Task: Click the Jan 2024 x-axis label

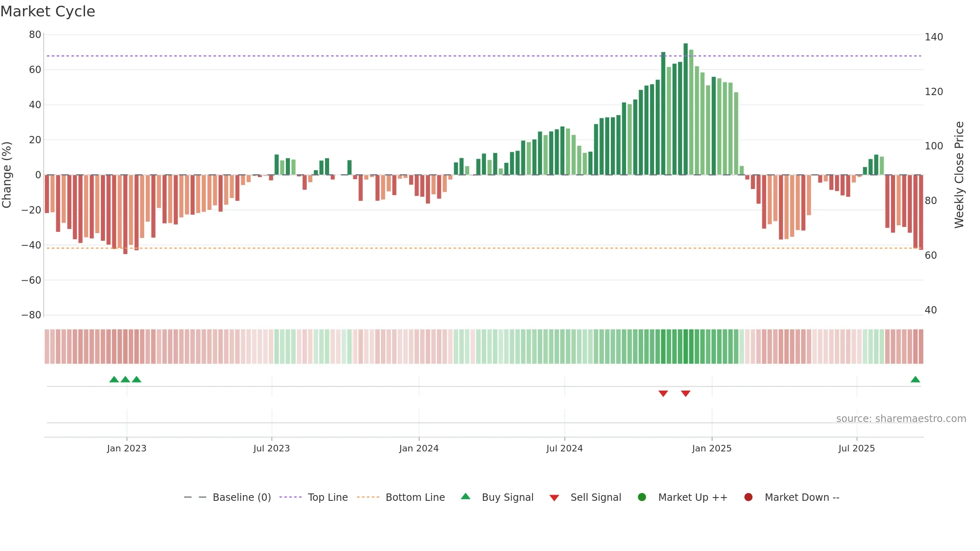Action: coord(419,449)
